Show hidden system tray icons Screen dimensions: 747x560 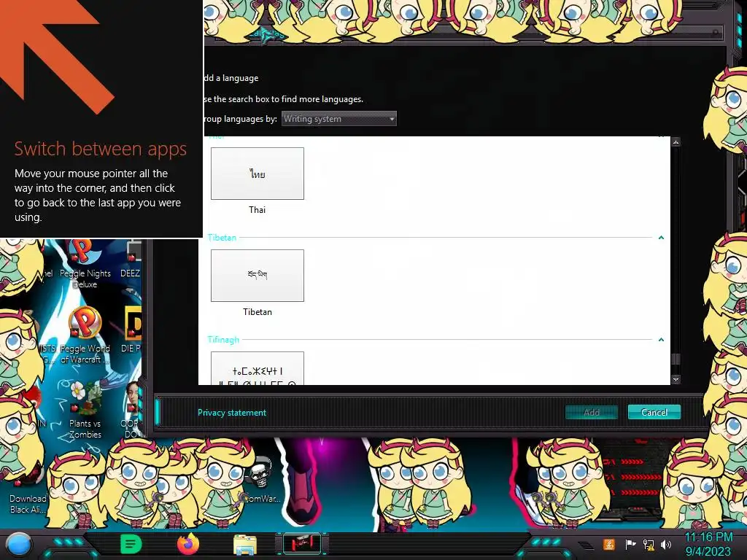(x=586, y=545)
